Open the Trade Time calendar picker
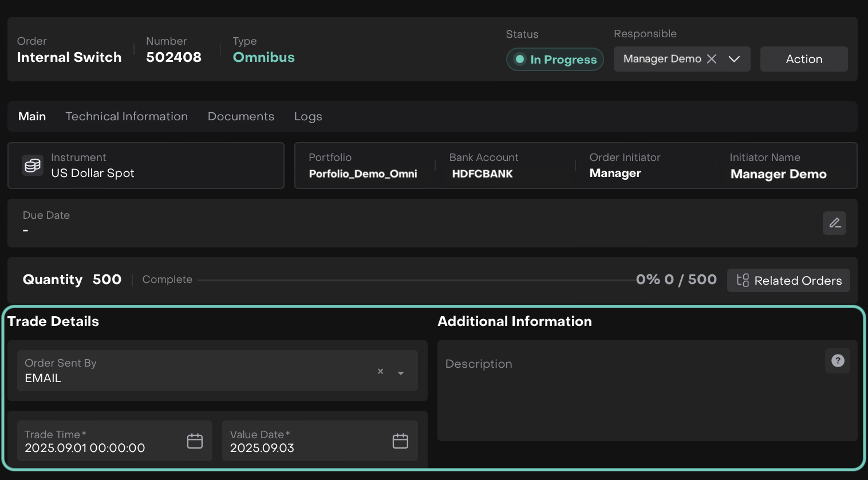 (195, 441)
